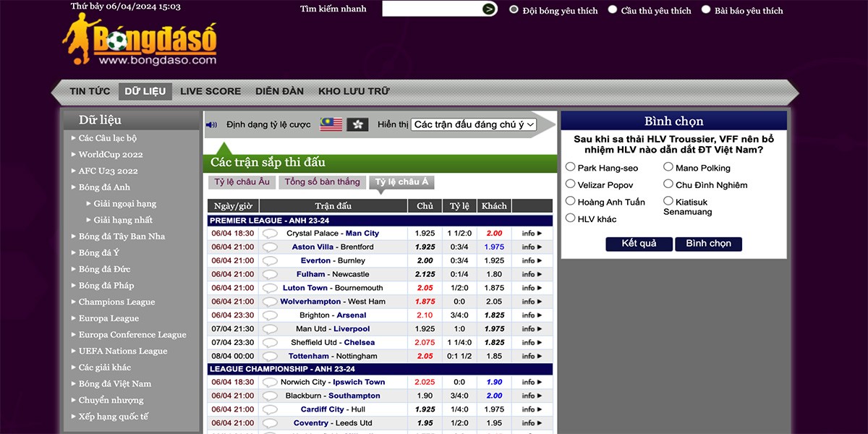Choose Velizar Popov poll option

point(571,184)
